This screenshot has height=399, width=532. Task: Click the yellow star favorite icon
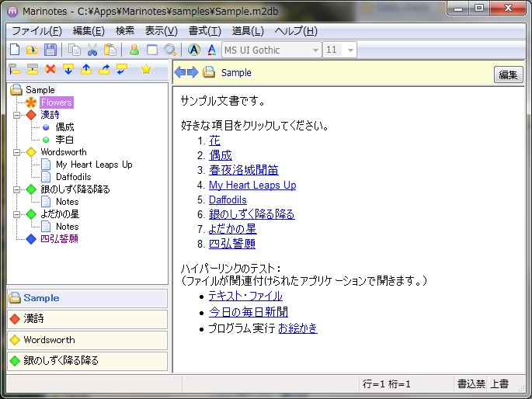click(x=146, y=69)
